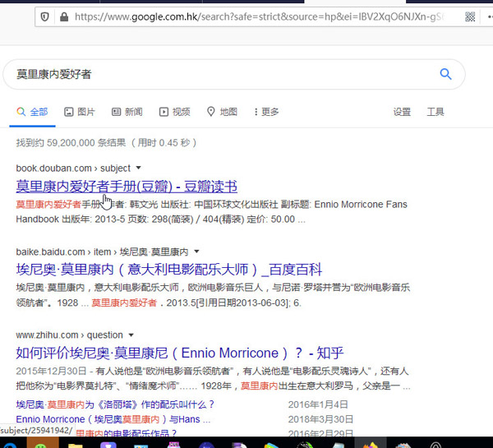Click the date 2018年3月30日
This screenshot has height=448, width=493.
tap(320, 419)
